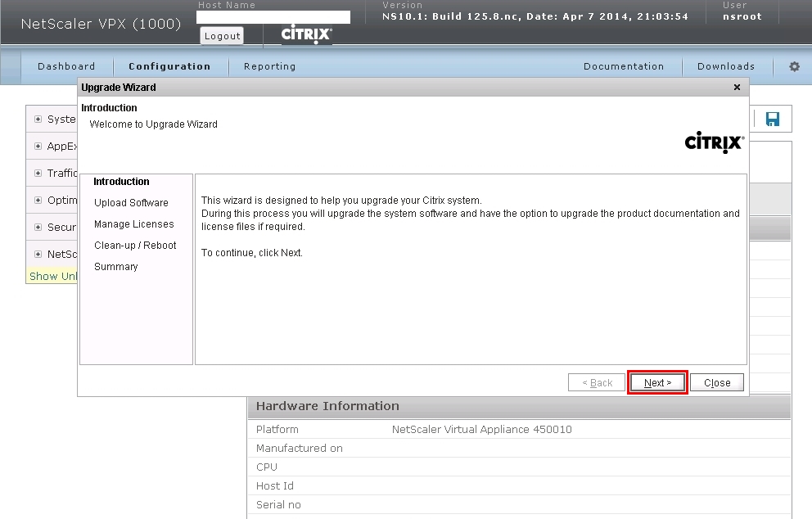The image size is (812, 519).
Task: Click the Citrix logo in the header
Action: coord(307,34)
